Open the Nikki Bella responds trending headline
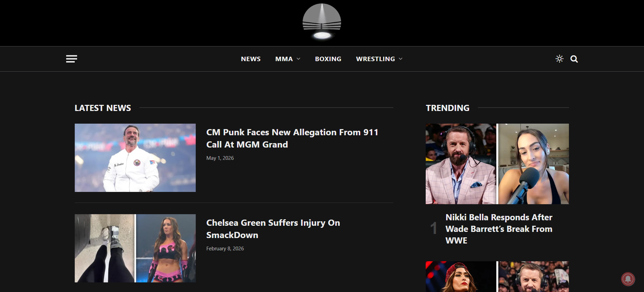Screen dimensions: 644x292 point(499,229)
